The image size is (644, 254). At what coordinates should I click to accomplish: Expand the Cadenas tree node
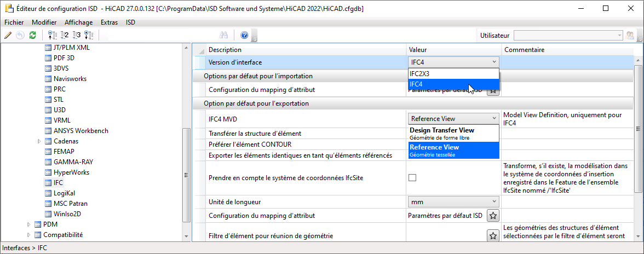(39, 141)
